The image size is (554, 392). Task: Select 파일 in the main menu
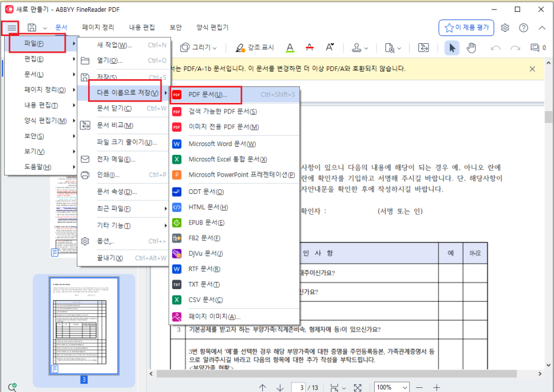pyautogui.click(x=41, y=44)
